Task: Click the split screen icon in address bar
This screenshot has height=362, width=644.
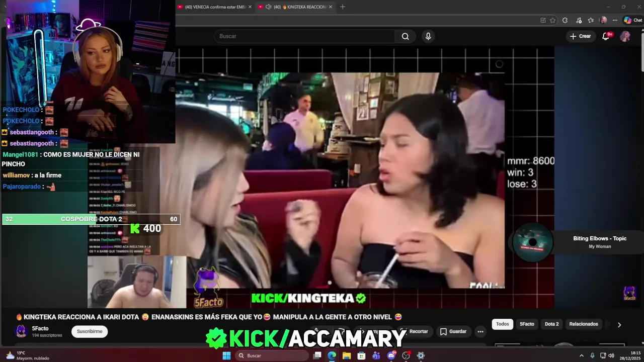Action: coord(543,20)
